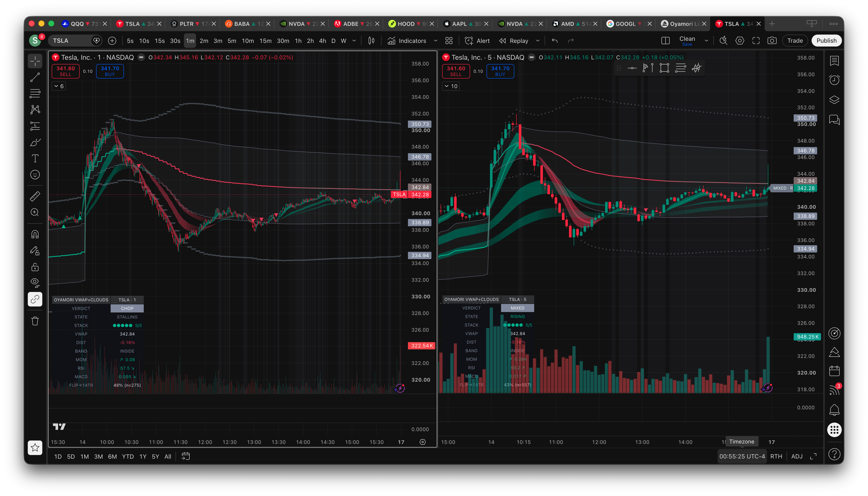Screen dimensions: 868x496
Task: Switch to the PLTR browser tab
Action: point(193,23)
